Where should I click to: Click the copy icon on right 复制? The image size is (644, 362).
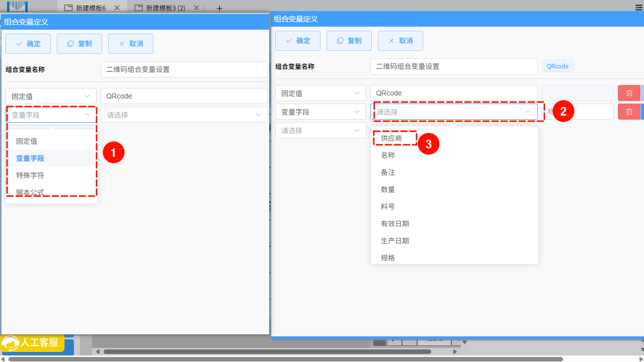tap(341, 41)
